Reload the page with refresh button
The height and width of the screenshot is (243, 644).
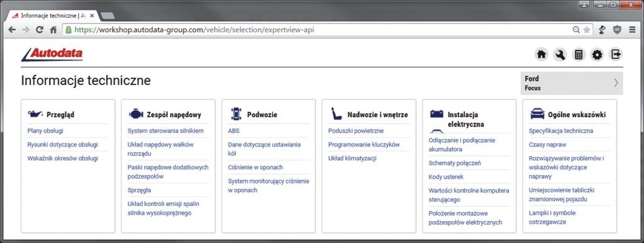40,30
